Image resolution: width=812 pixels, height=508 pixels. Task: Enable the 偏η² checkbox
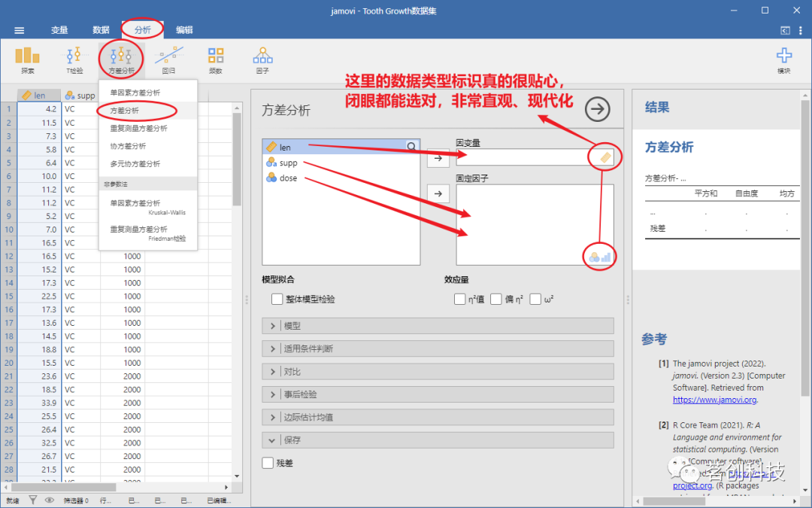pos(496,299)
